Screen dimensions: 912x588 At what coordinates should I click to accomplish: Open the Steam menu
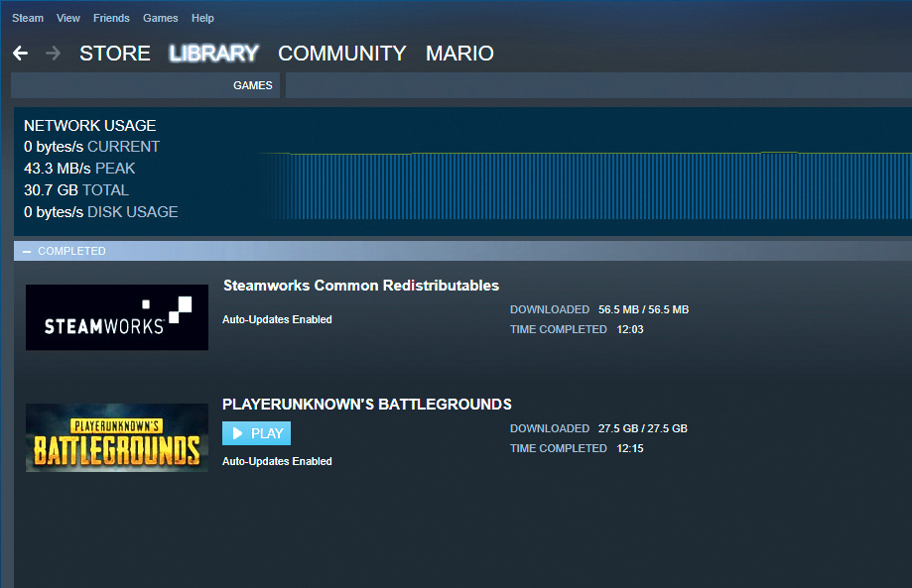point(28,18)
